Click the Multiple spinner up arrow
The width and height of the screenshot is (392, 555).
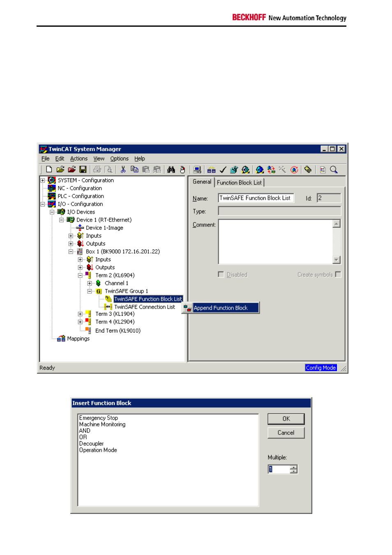[293, 467]
